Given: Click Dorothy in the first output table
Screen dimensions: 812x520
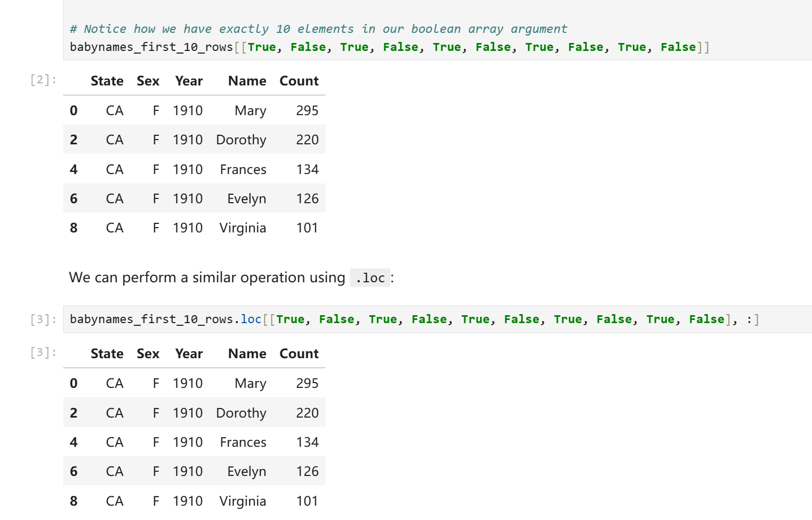Looking at the screenshot, I should 241,140.
